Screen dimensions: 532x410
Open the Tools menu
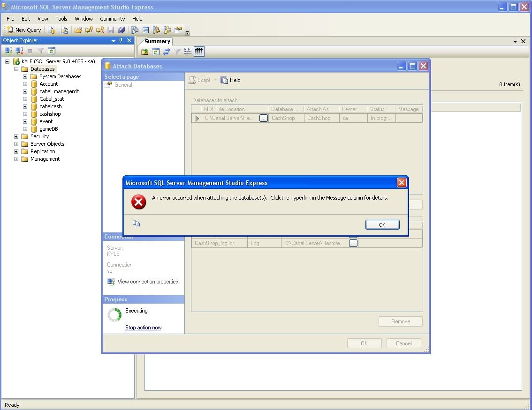click(61, 19)
